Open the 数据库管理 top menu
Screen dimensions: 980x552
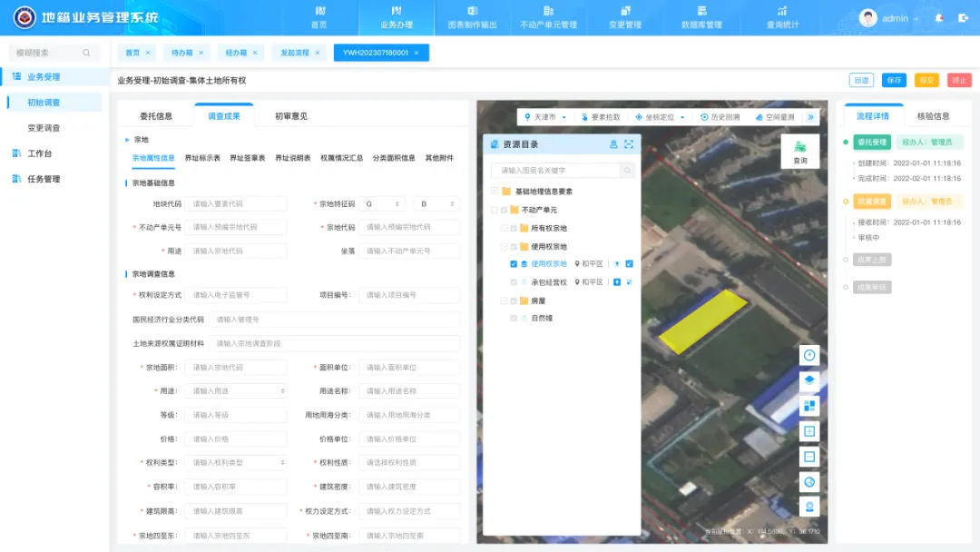click(701, 18)
